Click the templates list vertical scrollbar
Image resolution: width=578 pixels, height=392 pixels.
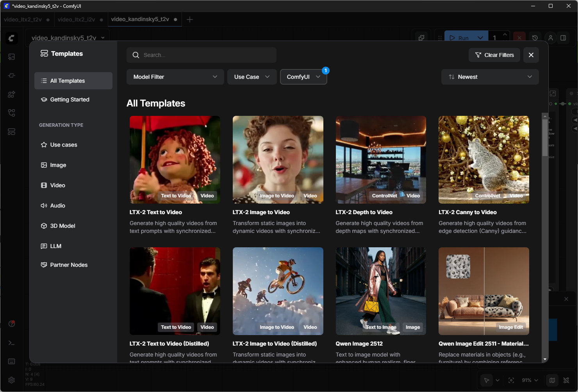[545, 137]
